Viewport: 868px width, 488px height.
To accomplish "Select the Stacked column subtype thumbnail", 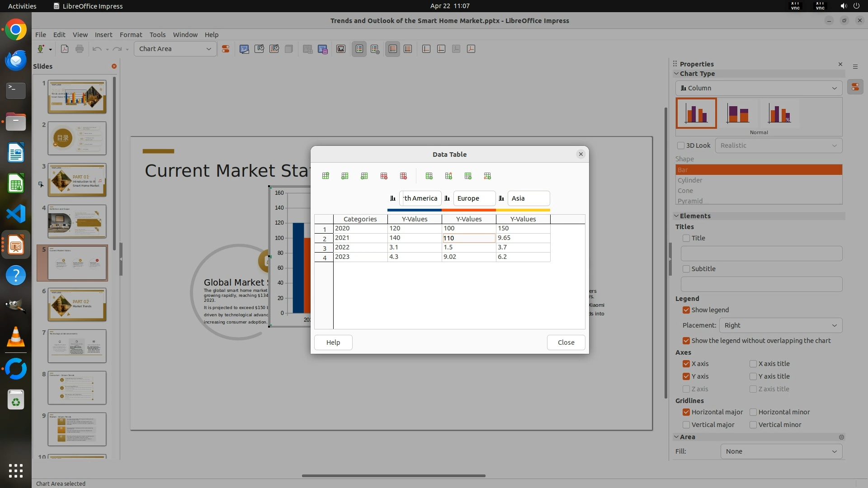I will tap(737, 113).
